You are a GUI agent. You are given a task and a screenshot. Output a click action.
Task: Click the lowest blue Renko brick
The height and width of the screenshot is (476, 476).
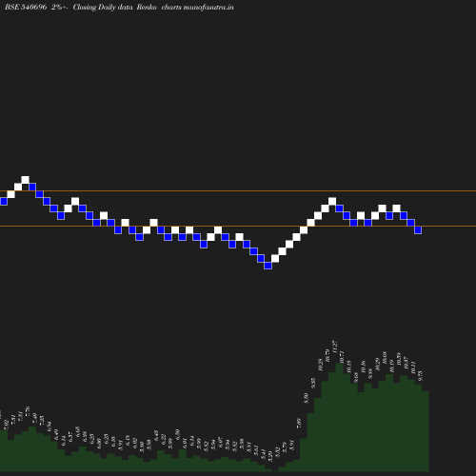tap(268, 266)
